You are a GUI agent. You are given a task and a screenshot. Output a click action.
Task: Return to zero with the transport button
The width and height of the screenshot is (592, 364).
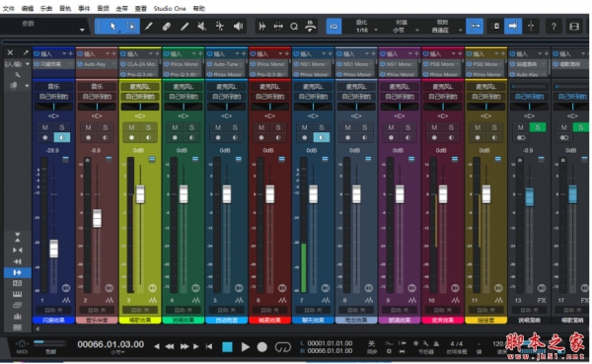[209, 346]
